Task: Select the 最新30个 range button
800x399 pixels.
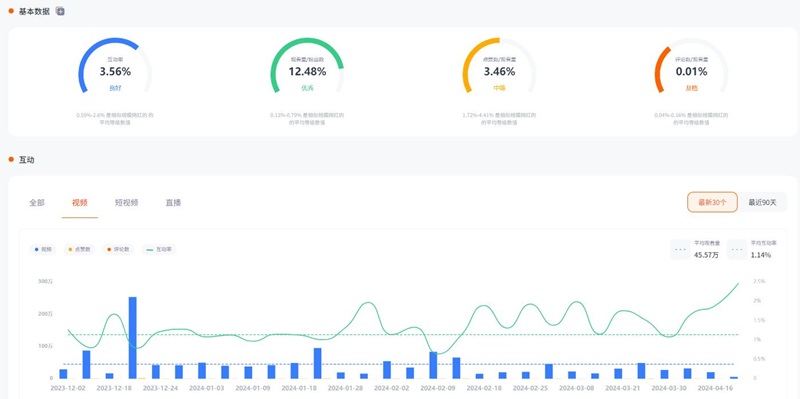Action: tap(712, 202)
